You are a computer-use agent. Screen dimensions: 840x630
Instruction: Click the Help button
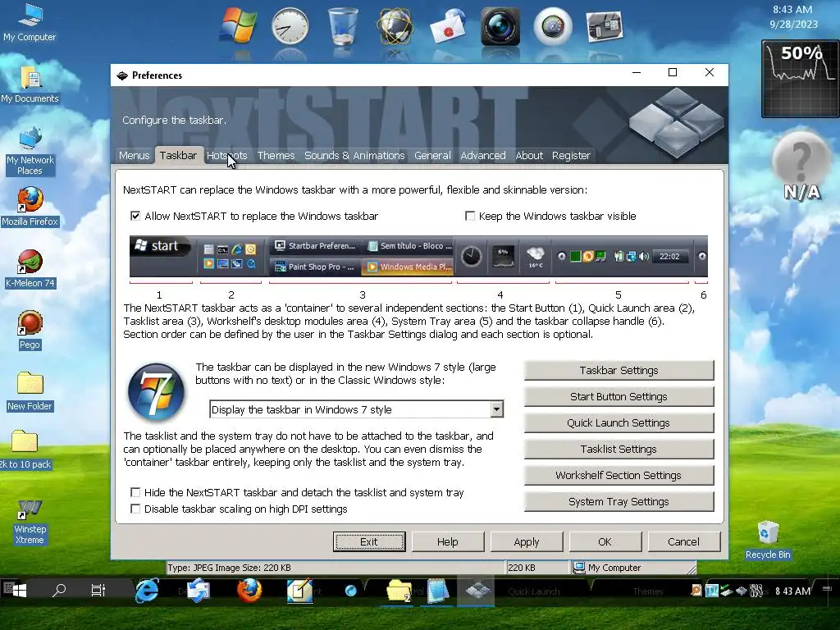point(448,541)
